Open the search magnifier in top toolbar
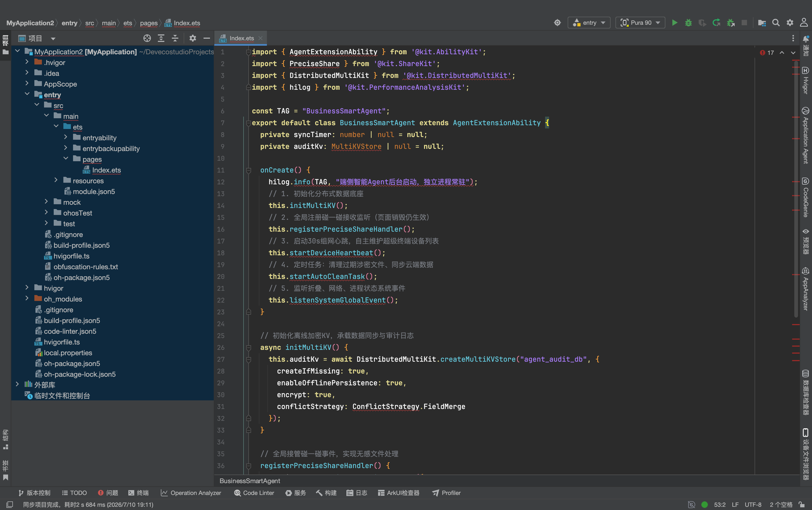 pyautogui.click(x=775, y=23)
